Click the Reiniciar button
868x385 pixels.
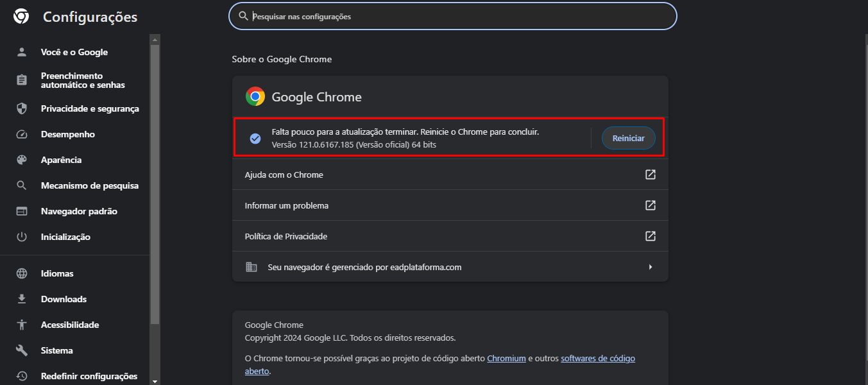click(628, 138)
